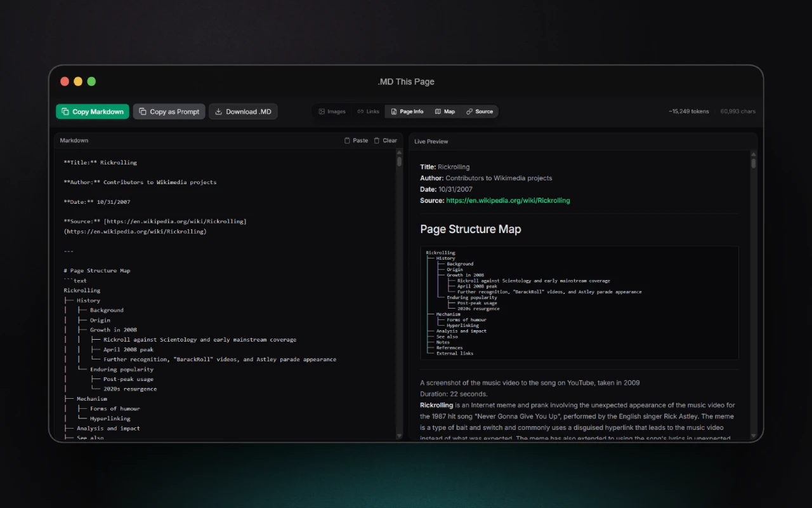This screenshot has width=812, height=508.
Task: Click the map icon in the toolbar
Action: 438,112
